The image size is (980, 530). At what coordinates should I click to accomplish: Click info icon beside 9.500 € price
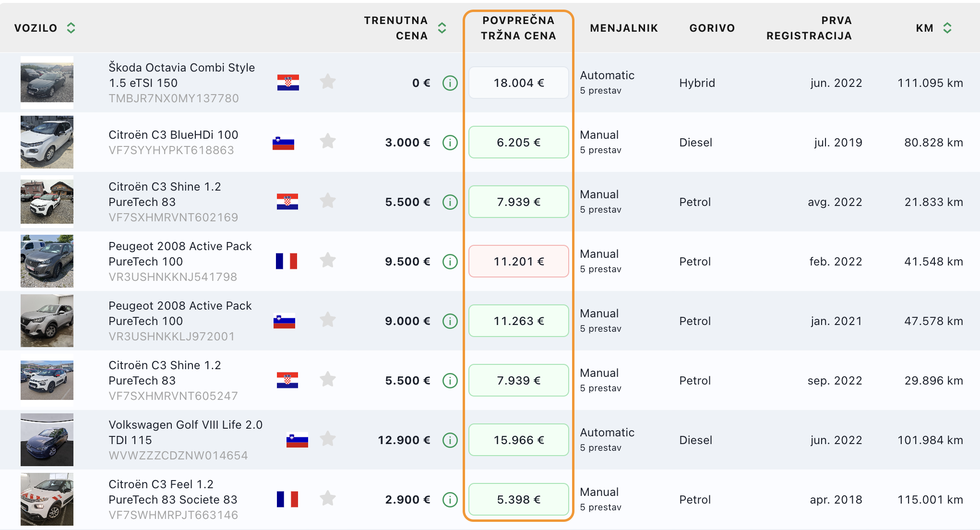pos(450,262)
